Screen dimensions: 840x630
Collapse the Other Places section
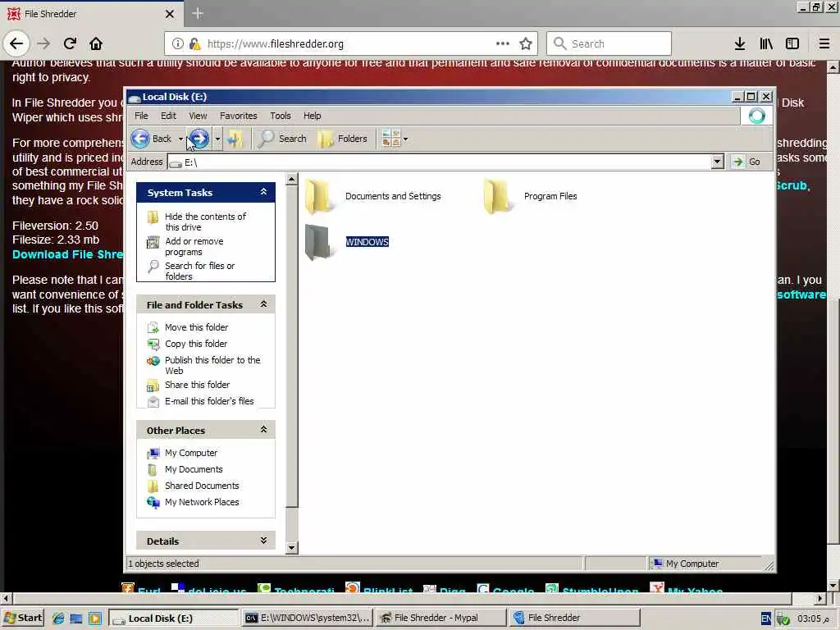(x=263, y=430)
